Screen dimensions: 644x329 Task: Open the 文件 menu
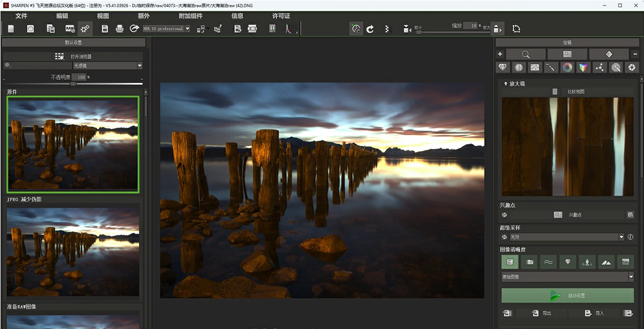pyautogui.click(x=21, y=16)
